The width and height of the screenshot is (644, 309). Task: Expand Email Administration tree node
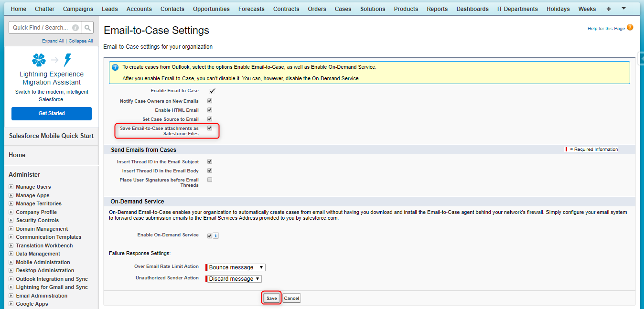click(x=11, y=296)
